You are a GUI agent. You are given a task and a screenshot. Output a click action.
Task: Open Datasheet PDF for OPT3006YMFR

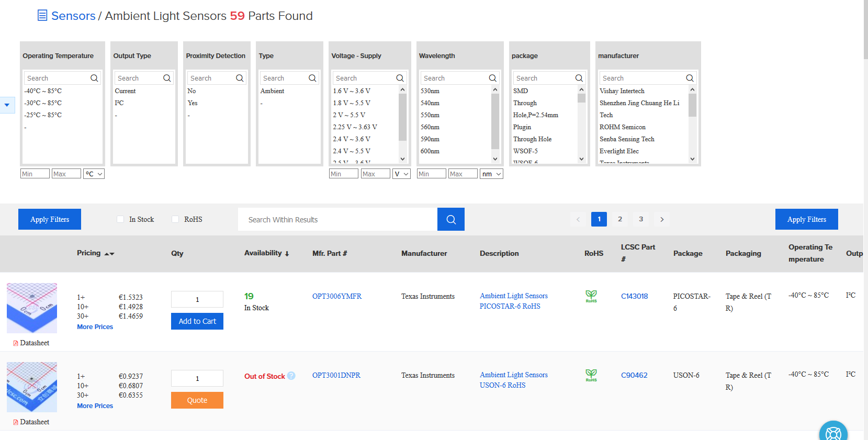(31, 343)
